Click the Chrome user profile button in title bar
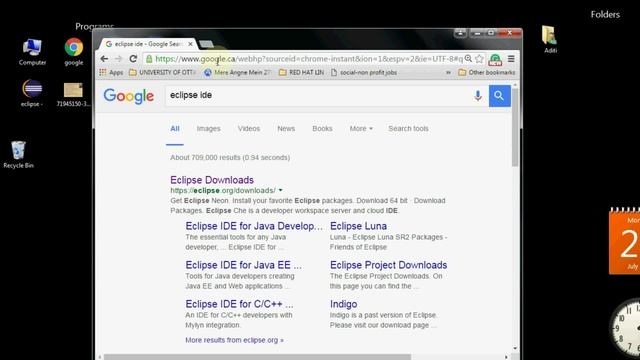The image size is (640, 360). [460, 33]
